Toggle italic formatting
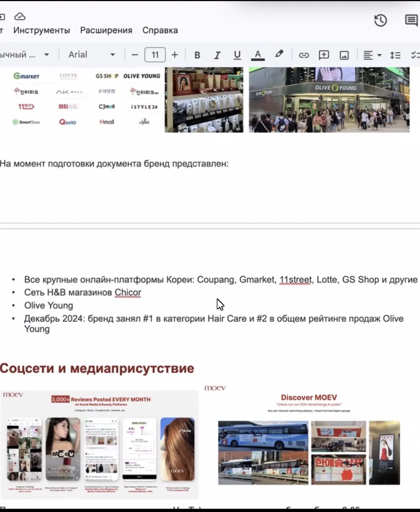The image size is (420, 512). (217, 55)
